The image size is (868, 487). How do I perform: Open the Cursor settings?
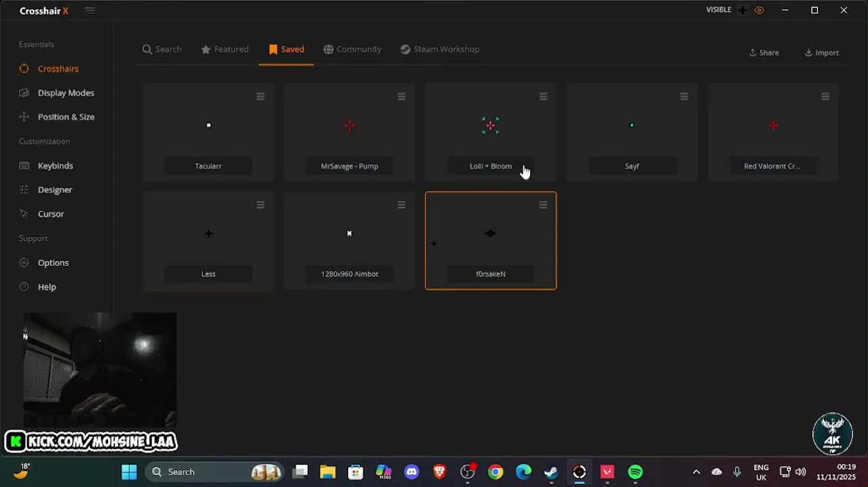coord(51,214)
